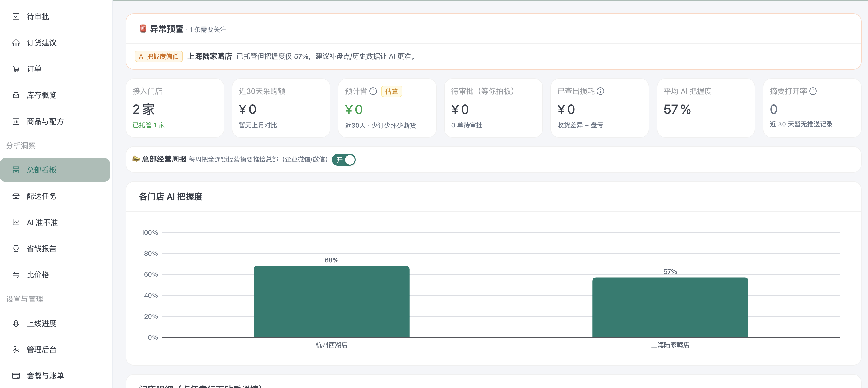The height and width of the screenshot is (388, 868).
Task: Open 配送任务 page
Action: click(55, 196)
